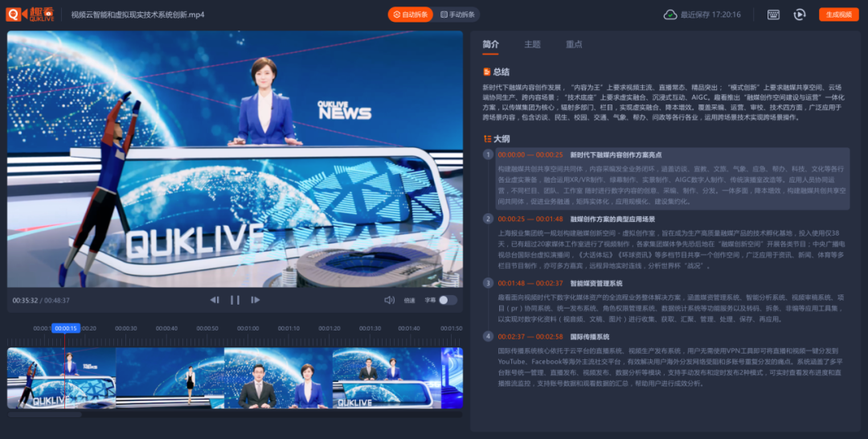Viewport: 868px width, 439px height.
Task: Open the 重点 tab
Action: coord(574,44)
